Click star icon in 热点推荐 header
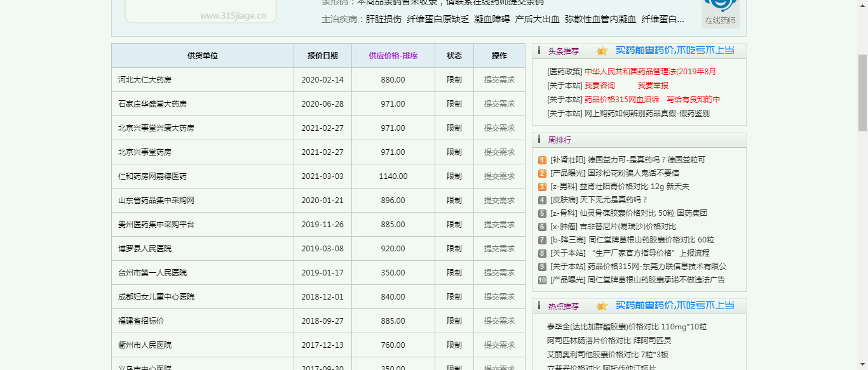 [x=602, y=306]
